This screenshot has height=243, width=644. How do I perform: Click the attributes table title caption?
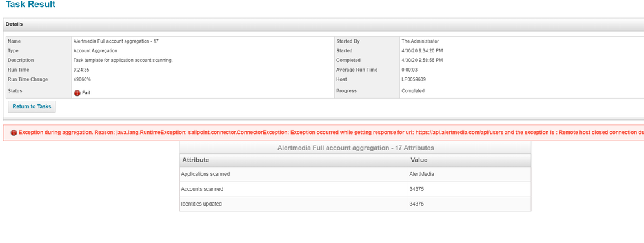tap(356, 148)
